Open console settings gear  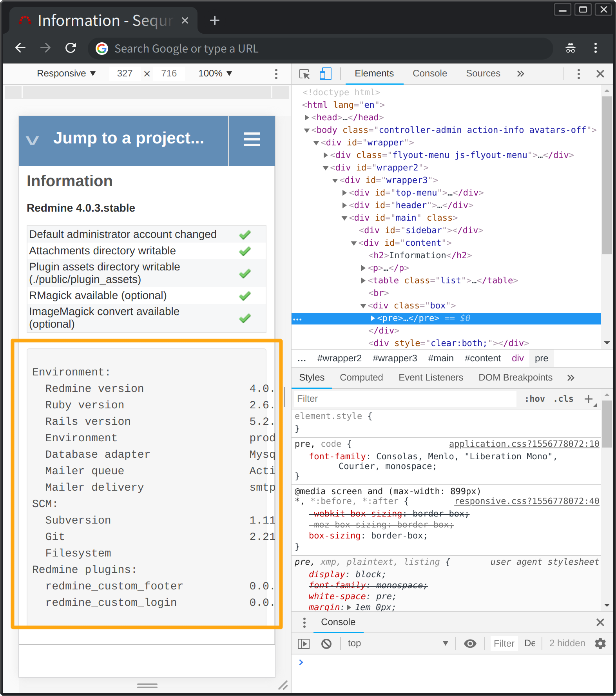[x=600, y=643]
